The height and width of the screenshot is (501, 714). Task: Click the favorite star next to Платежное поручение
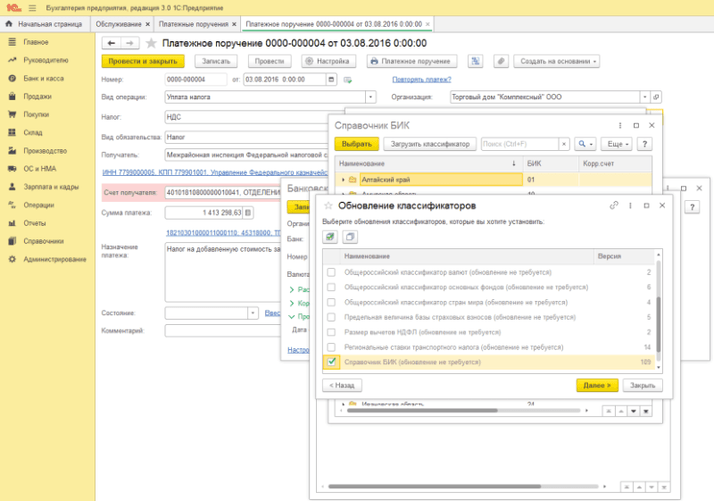click(152, 43)
